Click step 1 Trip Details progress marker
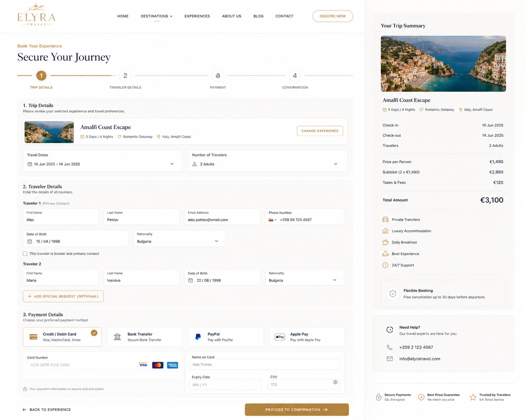The height and width of the screenshot is (420, 525). [41, 76]
